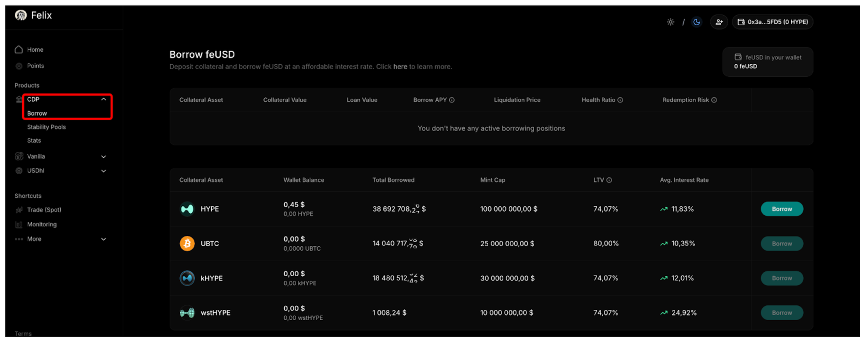Click the Borrow APY info icon
Viewport: 868px width, 344px height.
[x=452, y=100]
